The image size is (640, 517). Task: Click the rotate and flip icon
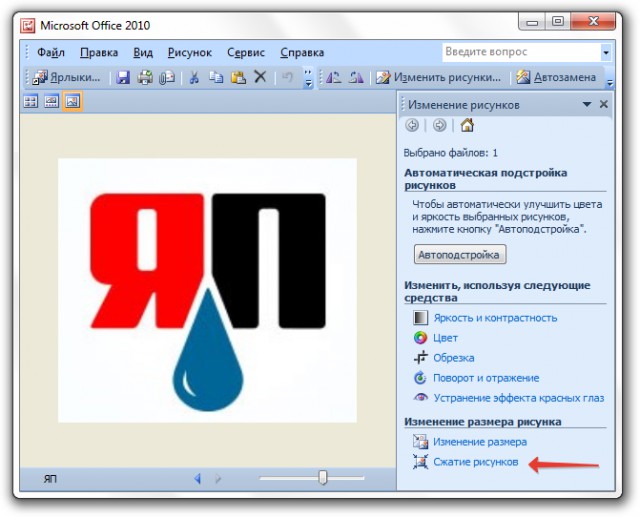coord(420,377)
